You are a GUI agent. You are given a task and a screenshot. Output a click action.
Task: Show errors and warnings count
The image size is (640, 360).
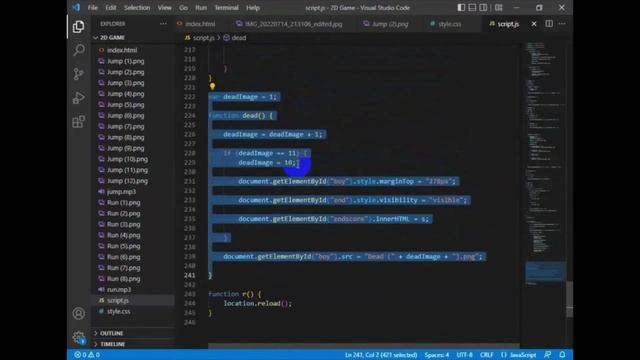(87, 355)
